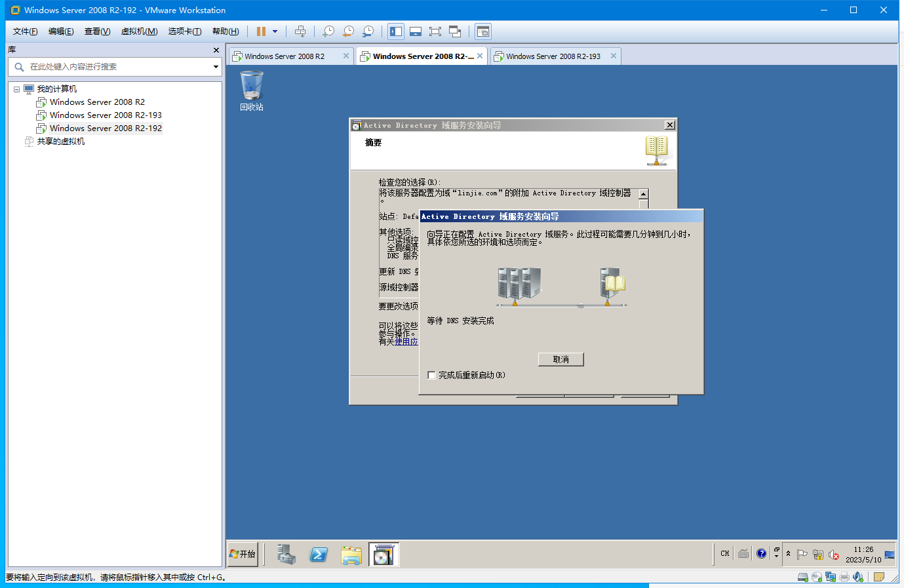904x588 pixels.
Task: Click the network warning tray icon
Action: 817,555
